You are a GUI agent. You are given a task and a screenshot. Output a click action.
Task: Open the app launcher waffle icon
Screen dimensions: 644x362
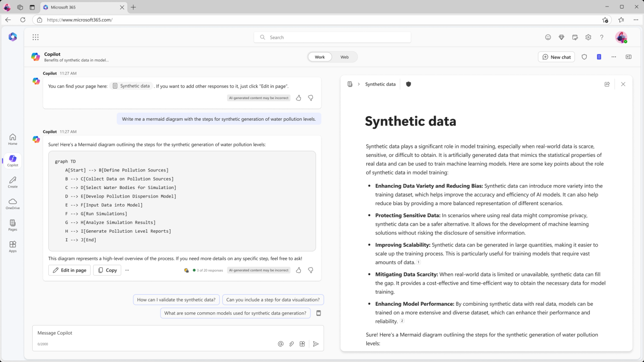(x=35, y=37)
